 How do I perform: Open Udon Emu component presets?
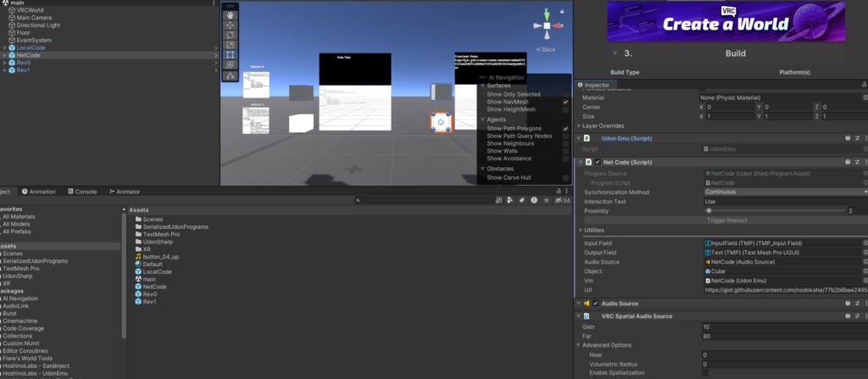(x=857, y=138)
